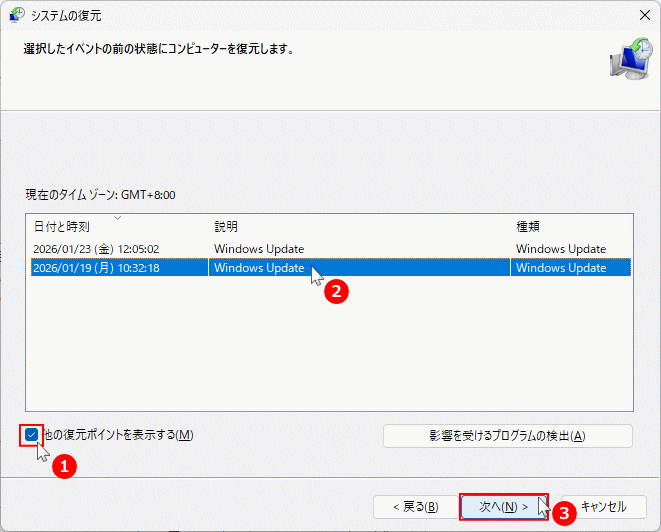This screenshot has width=661, height=532.
Task: Click Windows Update type in 01/19 row
Action: (561, 268)
